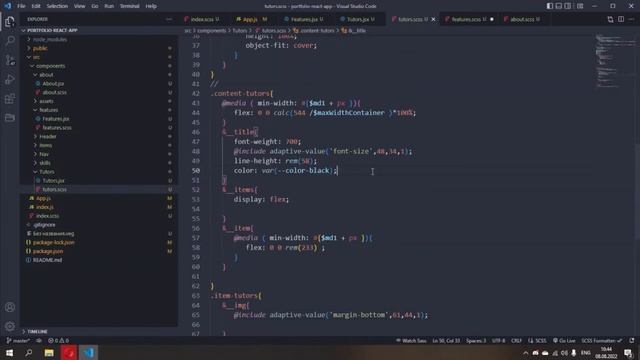Viewport: 640px width, 360px height.
Task: Open the Help menu
Action: (151, 6)
